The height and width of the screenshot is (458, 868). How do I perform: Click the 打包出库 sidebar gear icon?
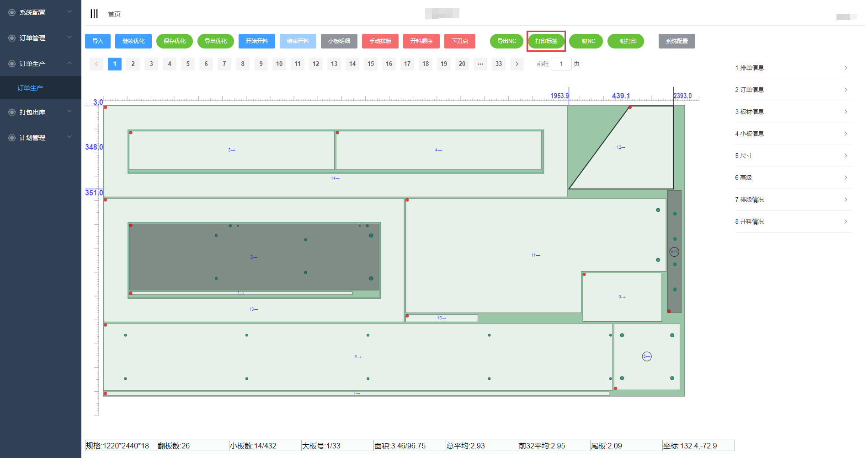coord(12,112)
